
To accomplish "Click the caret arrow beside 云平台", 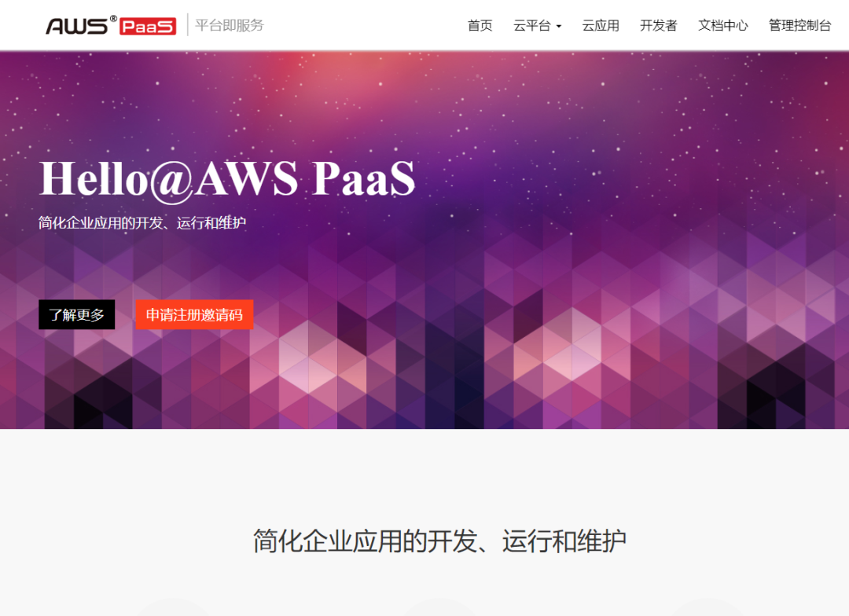I will tap(559, 27).
